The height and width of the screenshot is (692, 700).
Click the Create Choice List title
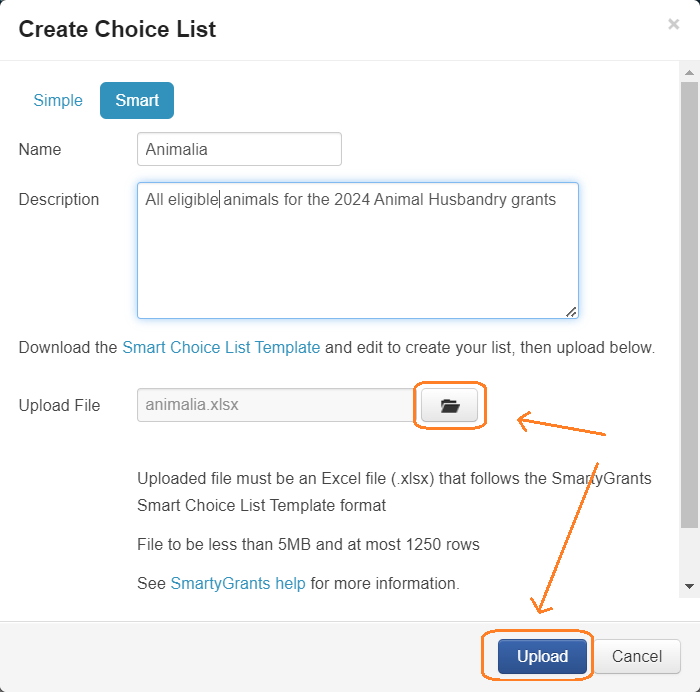click(117, 29)
